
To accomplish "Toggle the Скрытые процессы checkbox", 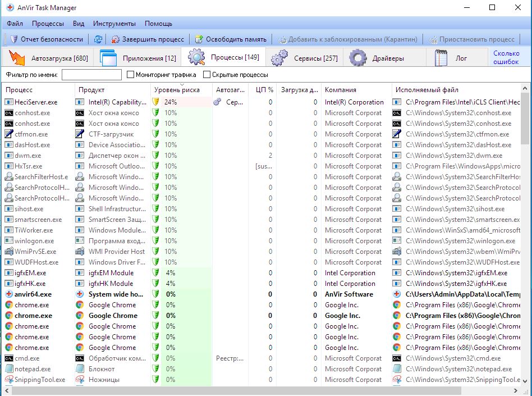I will coord(207,74).
